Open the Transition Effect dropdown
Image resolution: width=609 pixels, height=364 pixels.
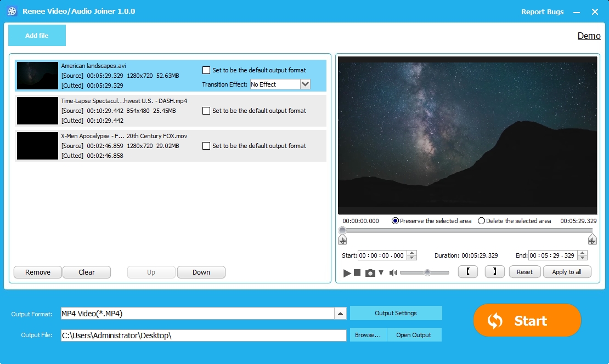coord(306,84)
